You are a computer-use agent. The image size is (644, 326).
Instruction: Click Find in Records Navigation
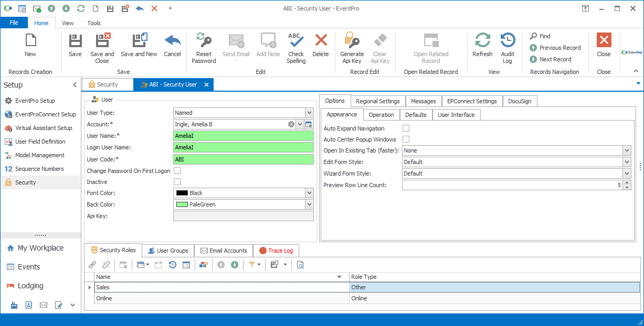coord(540,36)
